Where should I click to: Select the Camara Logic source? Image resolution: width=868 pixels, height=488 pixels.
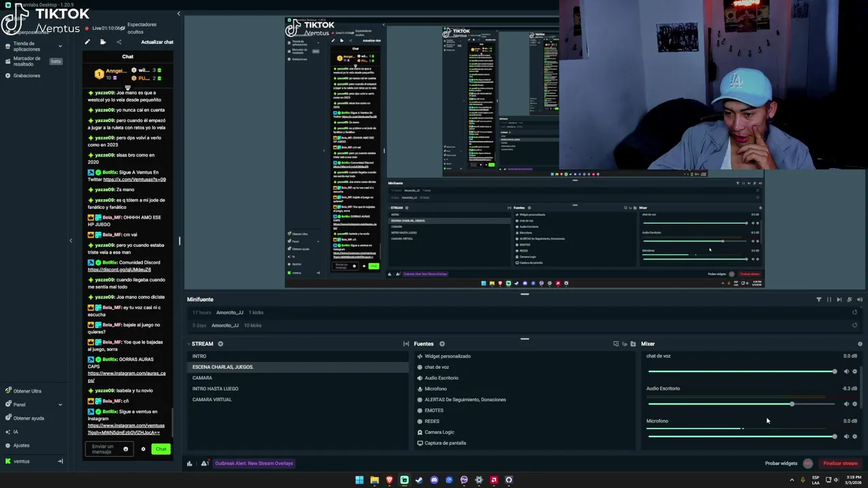pyautogui.click(x=526, y=432)
